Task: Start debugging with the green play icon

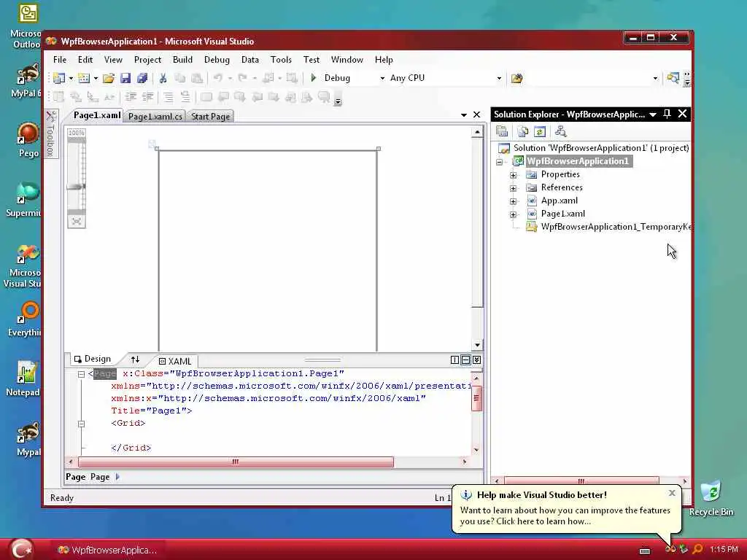Action: 314,77
